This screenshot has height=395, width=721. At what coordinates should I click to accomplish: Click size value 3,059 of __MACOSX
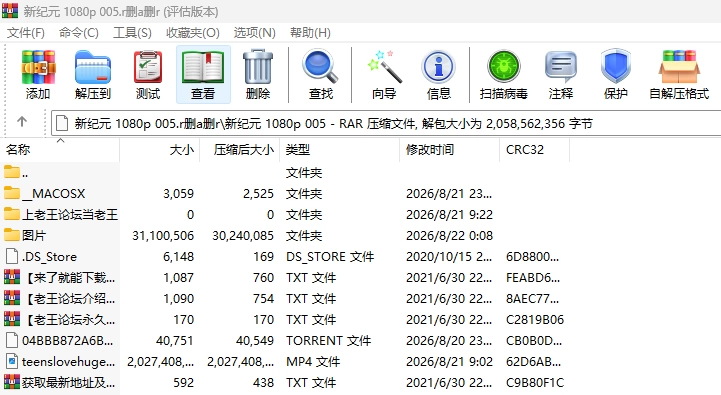pyautogui.click(x=178, y=194)
